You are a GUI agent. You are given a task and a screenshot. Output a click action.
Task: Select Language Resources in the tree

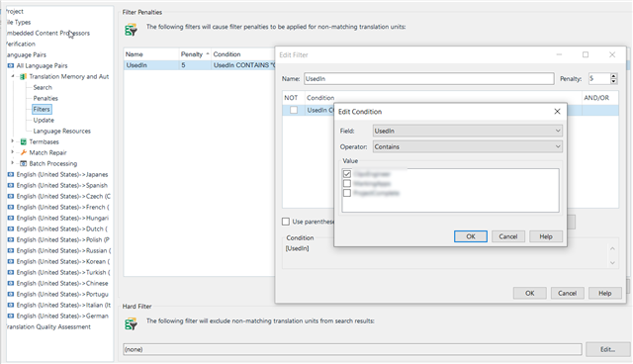61,131
